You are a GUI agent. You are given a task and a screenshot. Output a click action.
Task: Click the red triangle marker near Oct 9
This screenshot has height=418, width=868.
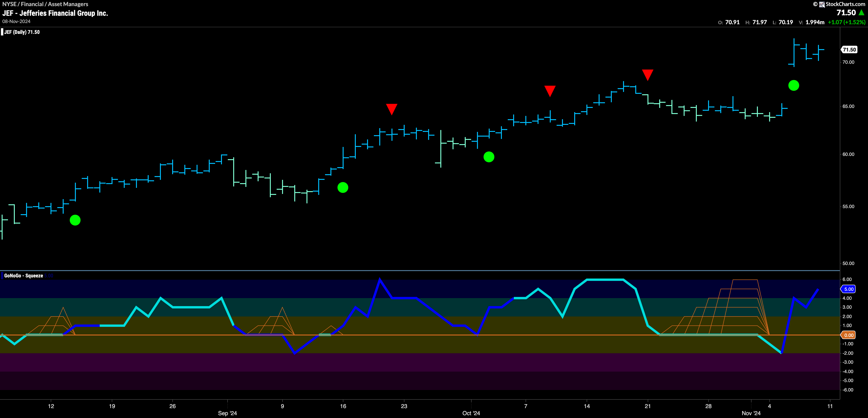tap(550, 91)
